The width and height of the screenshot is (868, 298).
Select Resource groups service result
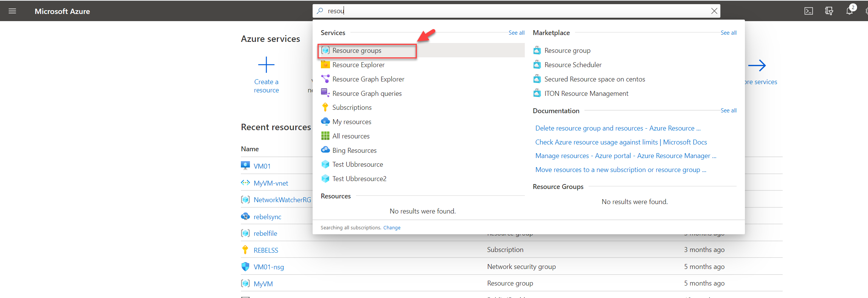click(x=422, y=50)
